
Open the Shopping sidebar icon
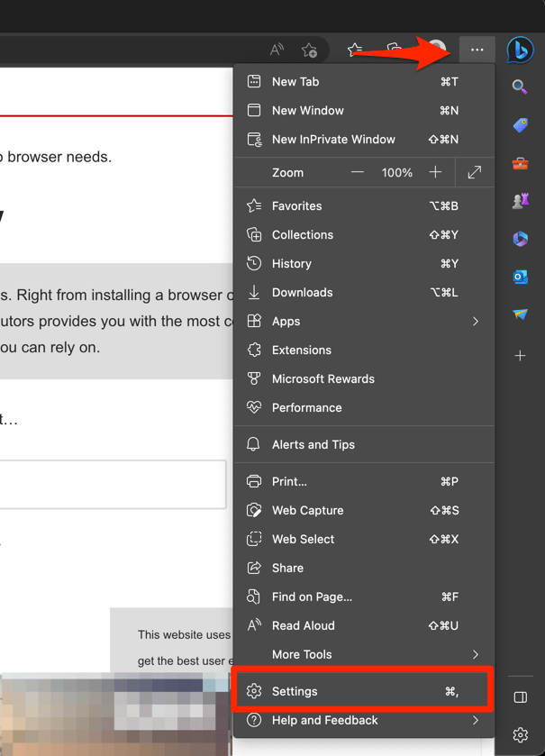coord(521,125)
